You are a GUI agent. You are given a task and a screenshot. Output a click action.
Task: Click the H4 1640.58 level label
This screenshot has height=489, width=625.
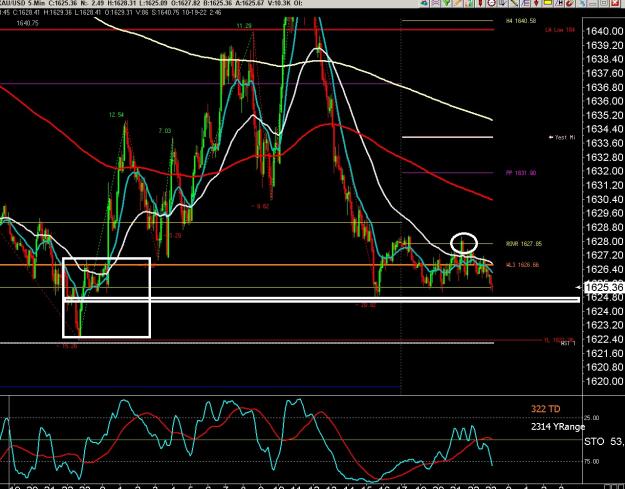point(521,21)
